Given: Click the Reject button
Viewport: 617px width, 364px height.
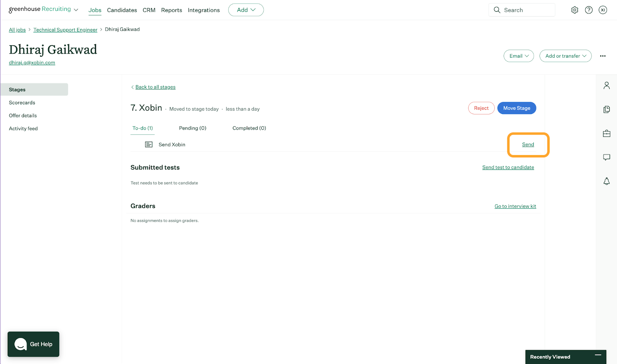Looking at the screenshot, I should click(481, 108).
